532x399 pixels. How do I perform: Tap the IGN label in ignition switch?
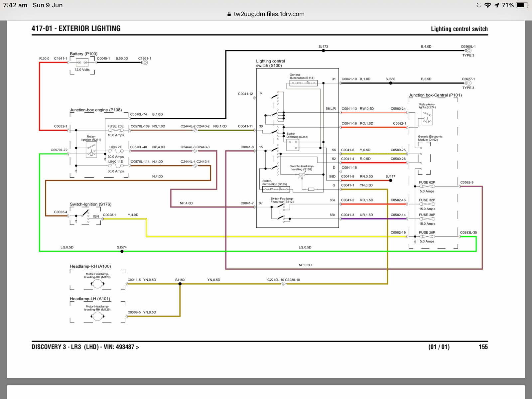96,216
